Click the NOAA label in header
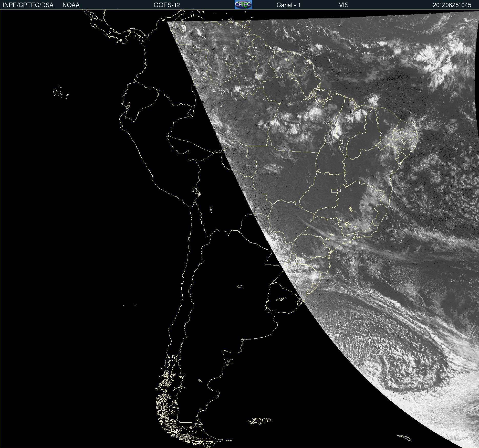 click(71, 5)
